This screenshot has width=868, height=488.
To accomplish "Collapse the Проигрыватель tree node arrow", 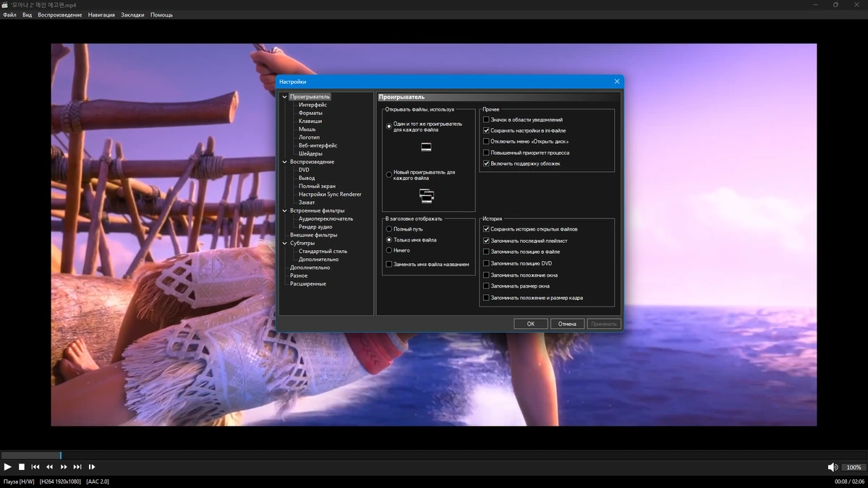I will click(285, 97).
